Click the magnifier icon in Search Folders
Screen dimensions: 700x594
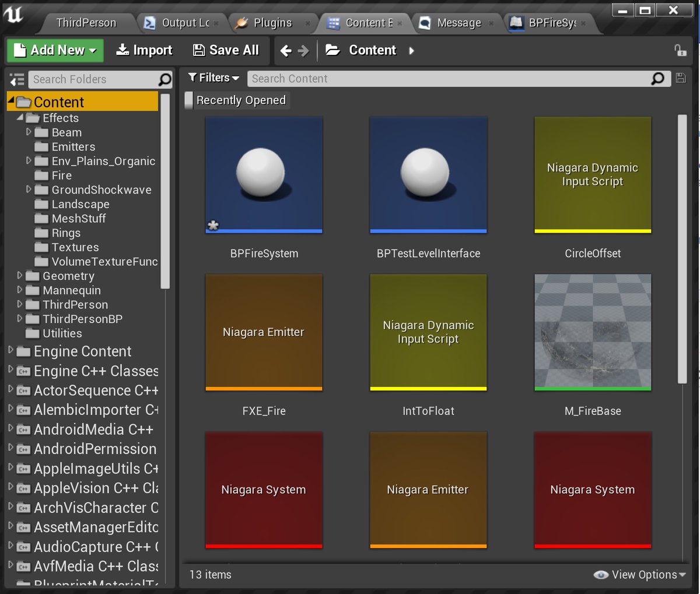point(165,79)
